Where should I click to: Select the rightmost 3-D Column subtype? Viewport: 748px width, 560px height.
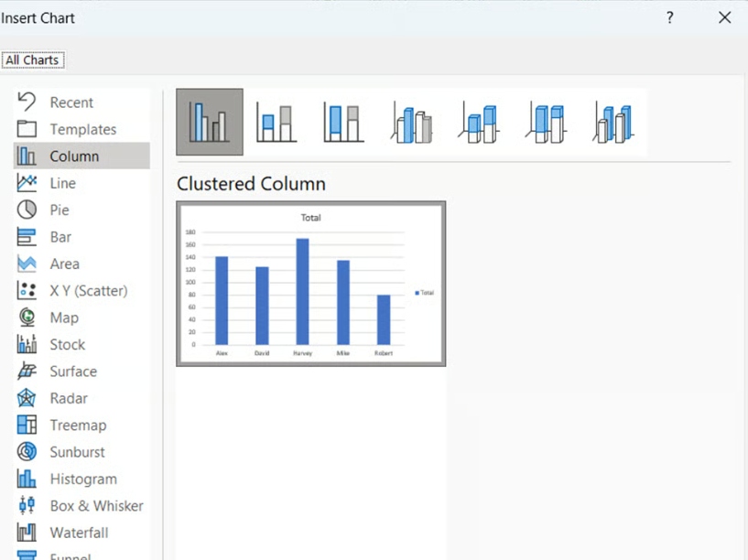coord(611,122)
